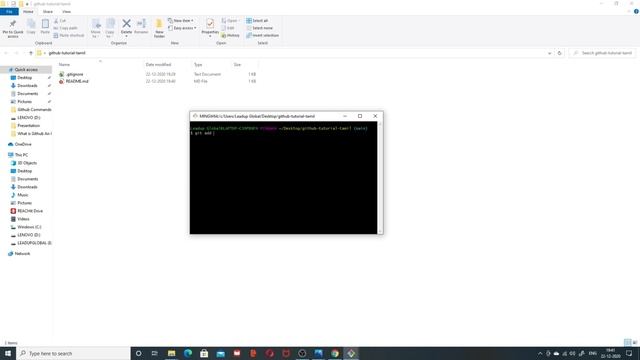Click the Copy ribbon icon
The image size is (640, 360).
[31, 27]
